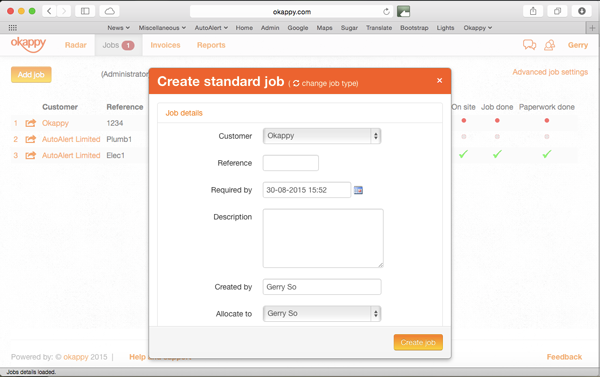
Task: Add a new tab with plus button
Action: [x=592, y=28]
